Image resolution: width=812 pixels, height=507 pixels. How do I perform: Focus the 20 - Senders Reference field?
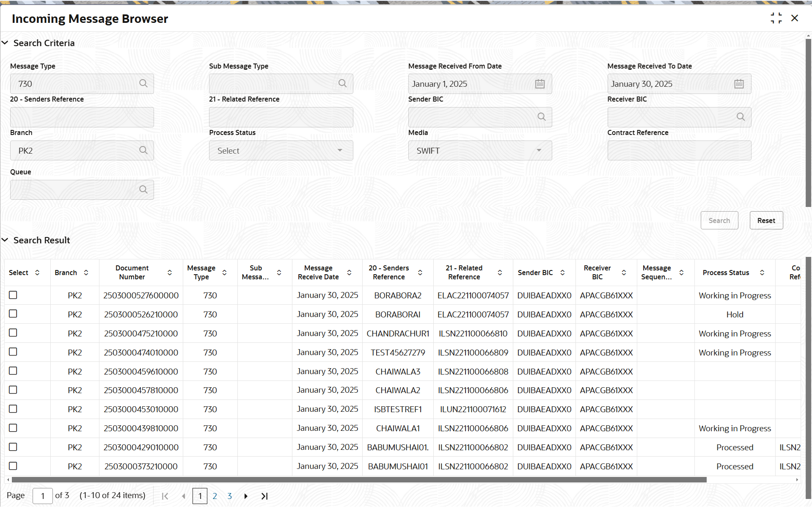click(x=82, y=117)
